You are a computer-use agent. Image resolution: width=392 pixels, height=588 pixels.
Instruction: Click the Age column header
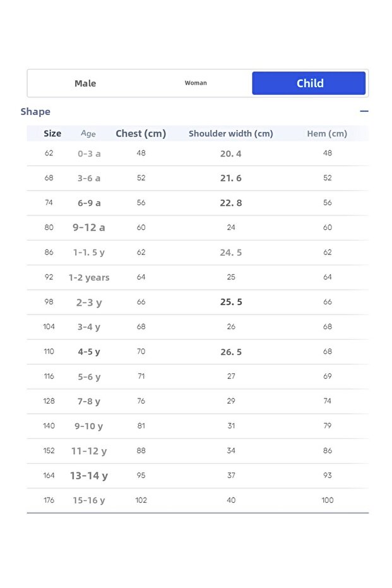pos(88,133)
